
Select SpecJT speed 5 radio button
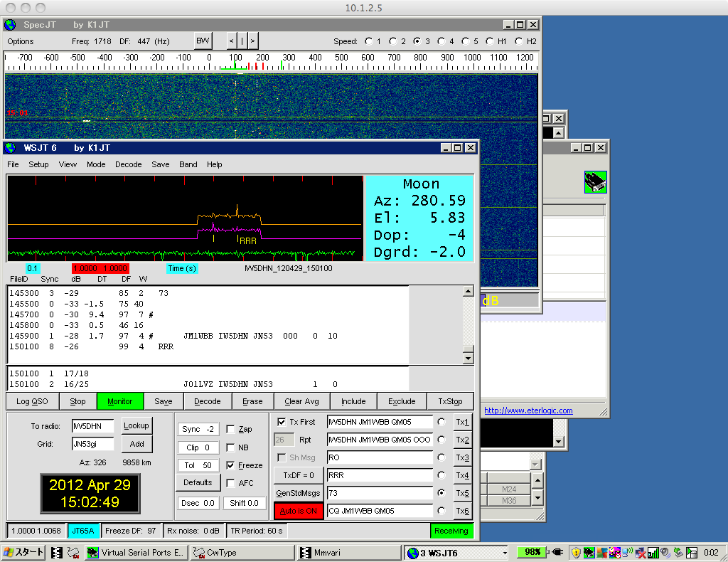click(x=465, y=41)
